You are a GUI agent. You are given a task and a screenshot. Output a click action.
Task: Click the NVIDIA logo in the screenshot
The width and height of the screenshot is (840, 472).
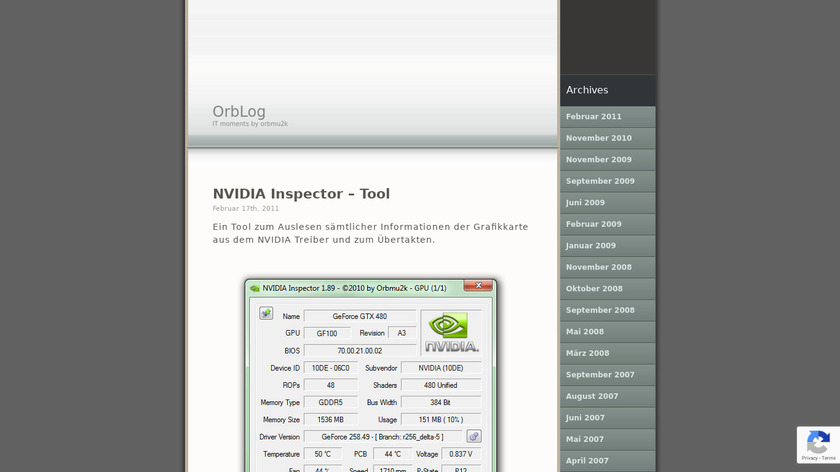click(451, 333)
